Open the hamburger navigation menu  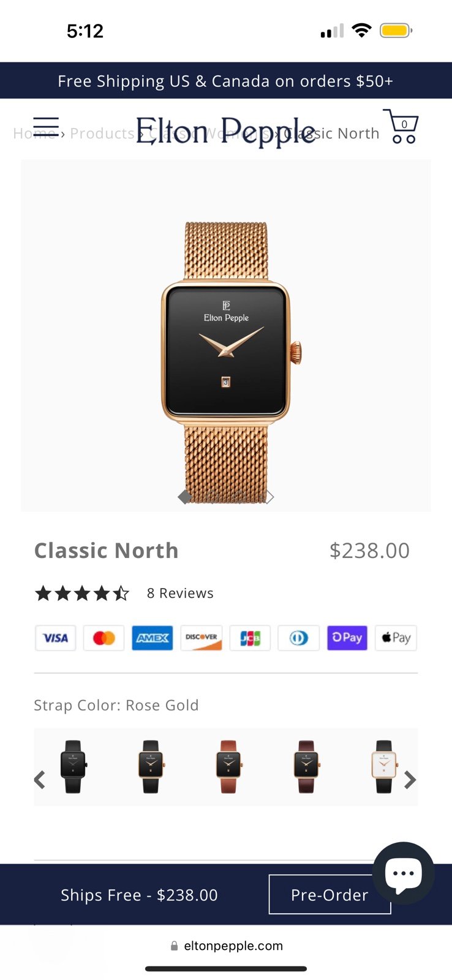(x=46, y=127)
